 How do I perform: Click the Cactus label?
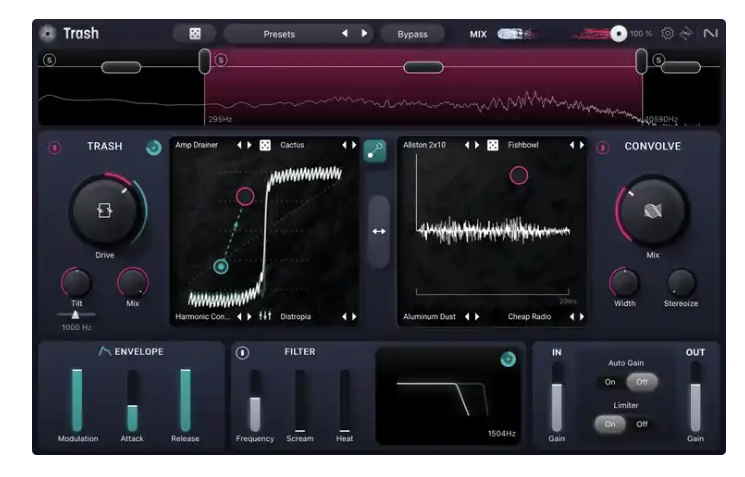point(292,145)
